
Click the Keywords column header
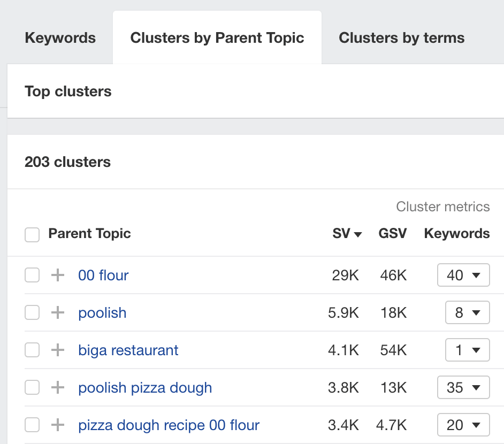point(456,234)
